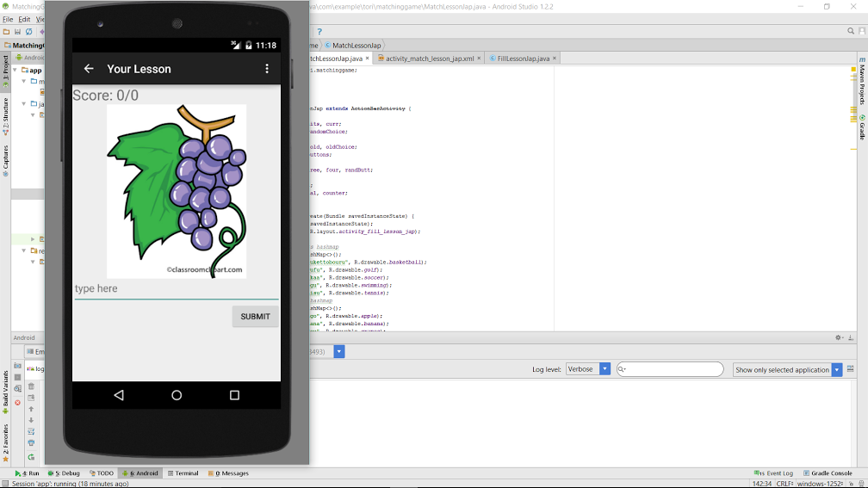
Task: Open the Build Variants side tool window
Action: click(x=5, y=392)
